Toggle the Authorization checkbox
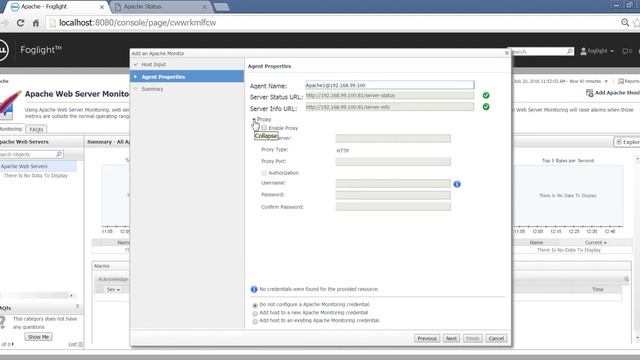This screenshot has width=640, height=360. 264,173
